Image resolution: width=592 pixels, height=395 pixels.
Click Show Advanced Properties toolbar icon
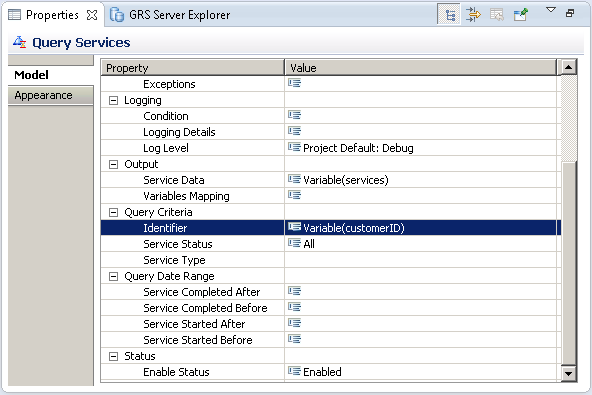[x=473, y=15]
